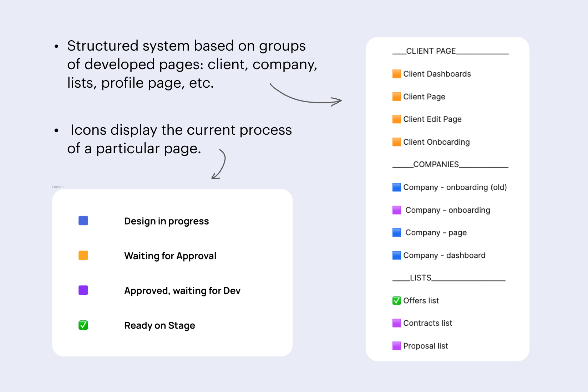
Task: Click purple icon beside Contracts list
Action: [396, 323]
